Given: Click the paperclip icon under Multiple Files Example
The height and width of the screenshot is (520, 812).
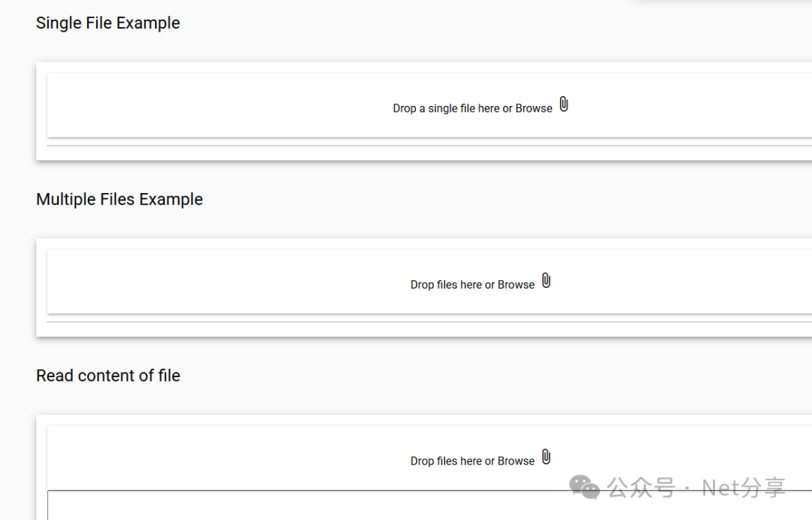Looking at the screenshot, I should tap(547, 281).
